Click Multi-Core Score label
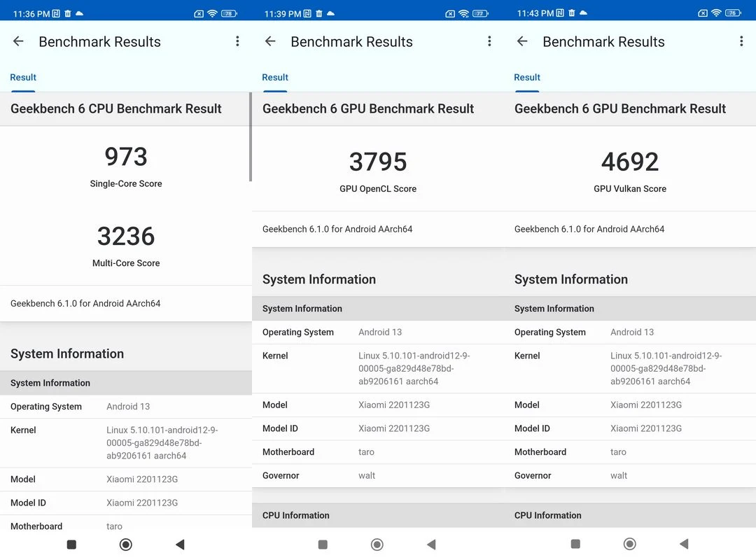The width and height of the screenshot is (756, 560). (x=126, y=263)
